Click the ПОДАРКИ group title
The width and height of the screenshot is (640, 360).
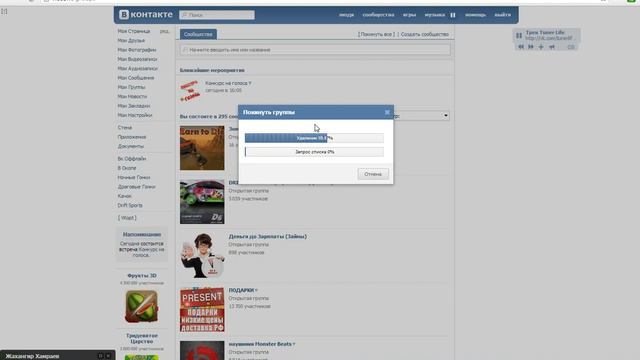[242, 290]
